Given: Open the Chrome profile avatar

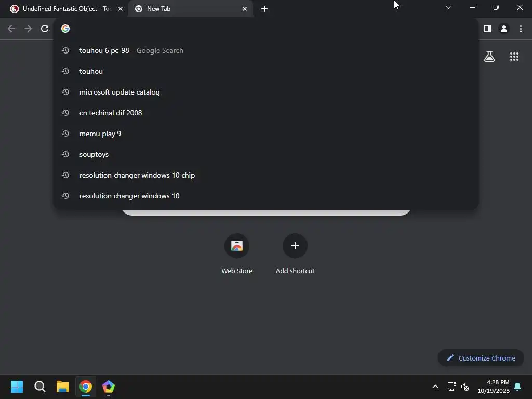Looking at the screenshot, I should [x=504, y=29].
